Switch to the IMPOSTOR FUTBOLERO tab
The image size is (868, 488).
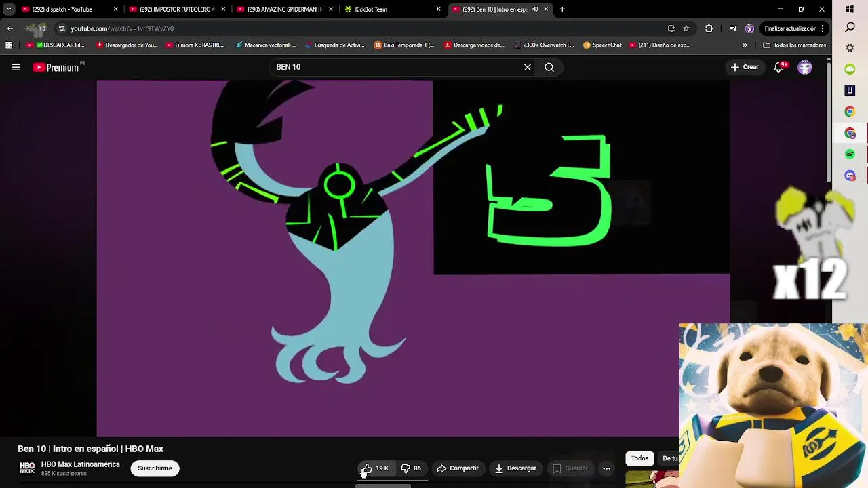pos(176,9)
